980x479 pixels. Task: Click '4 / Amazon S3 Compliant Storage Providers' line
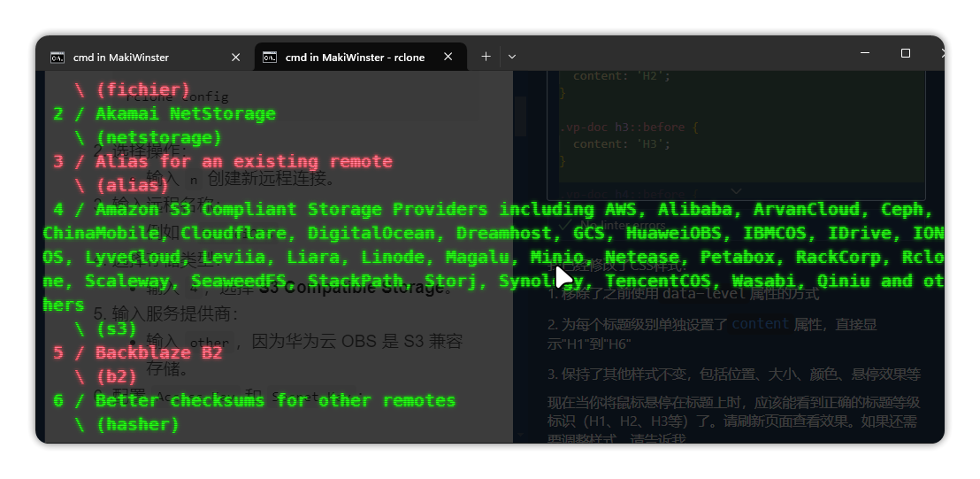click(494, 209)
